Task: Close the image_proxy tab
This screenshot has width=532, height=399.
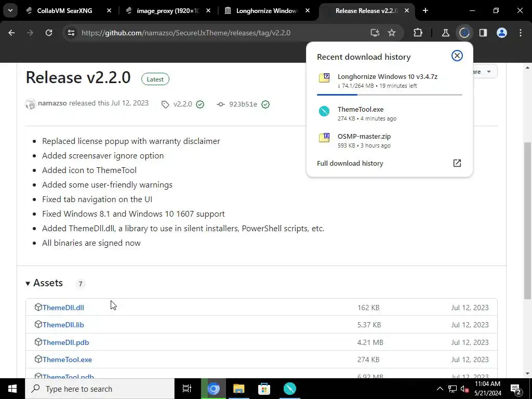Action: click(208, 11)
